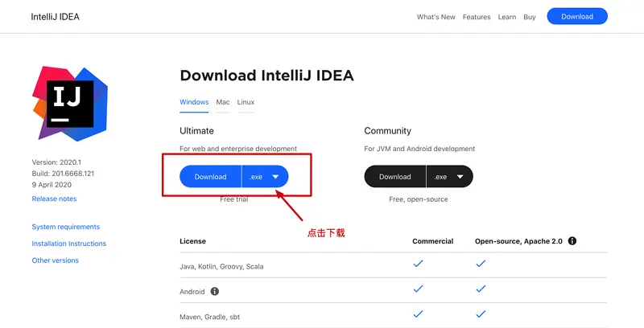Open the Release notes link
The width and height of the screenshot is (644, 328).
[54, 199]
